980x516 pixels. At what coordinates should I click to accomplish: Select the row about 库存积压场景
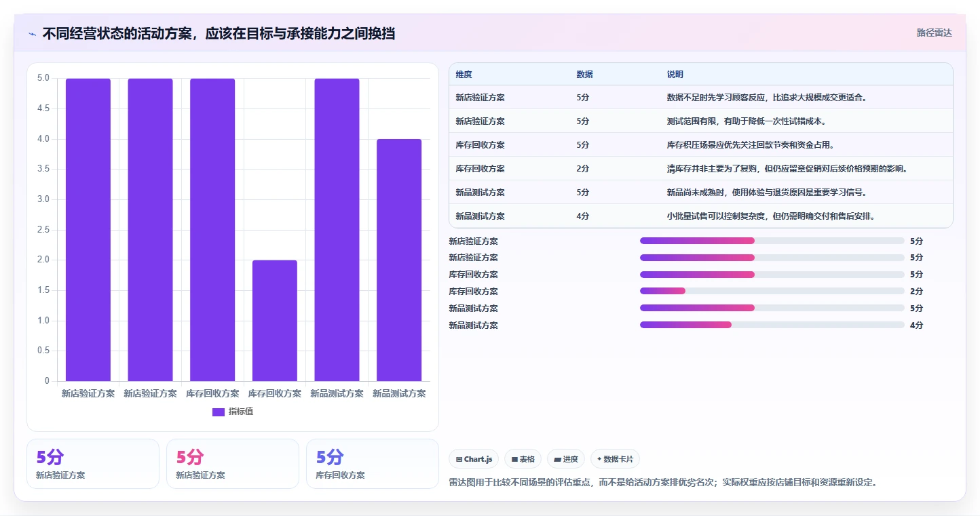tap(701, 145)
